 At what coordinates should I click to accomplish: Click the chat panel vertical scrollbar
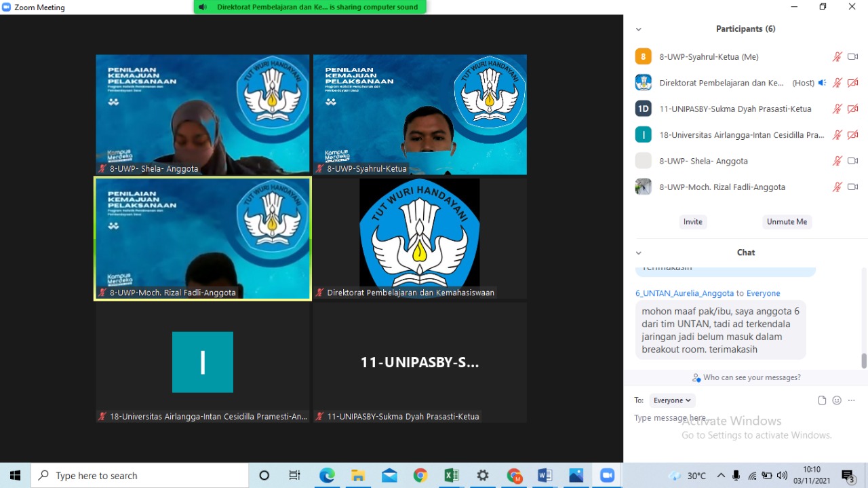tap(864, 360)
